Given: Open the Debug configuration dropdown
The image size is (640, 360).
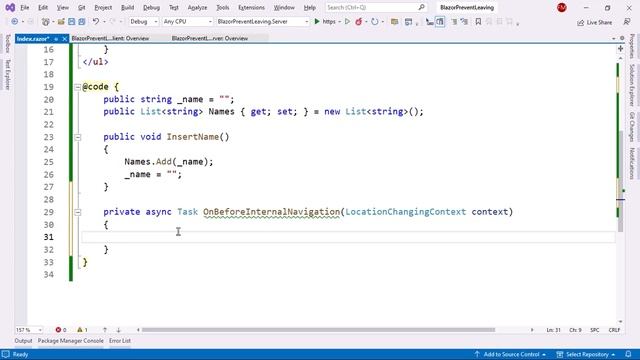Looking at the screenshot, I should point(143,22).
